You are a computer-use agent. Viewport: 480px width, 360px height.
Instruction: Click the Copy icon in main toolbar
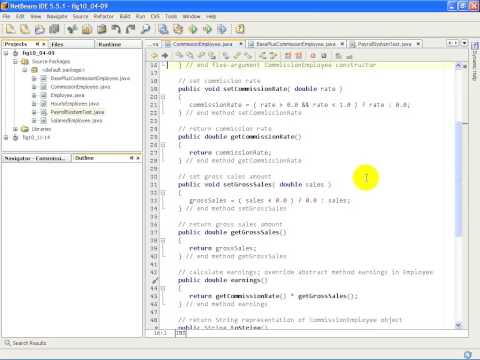pyautogui.click(x=87, y=29)
